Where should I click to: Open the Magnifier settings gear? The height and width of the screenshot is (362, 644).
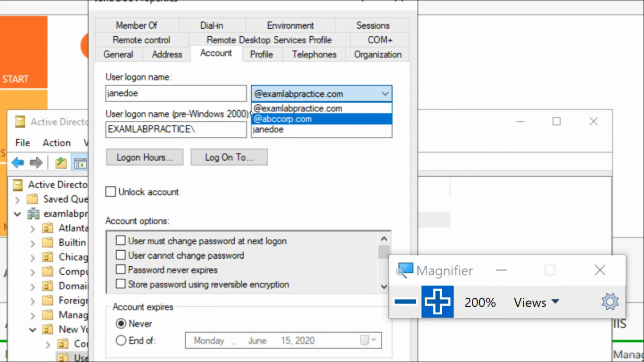[610, 302]
